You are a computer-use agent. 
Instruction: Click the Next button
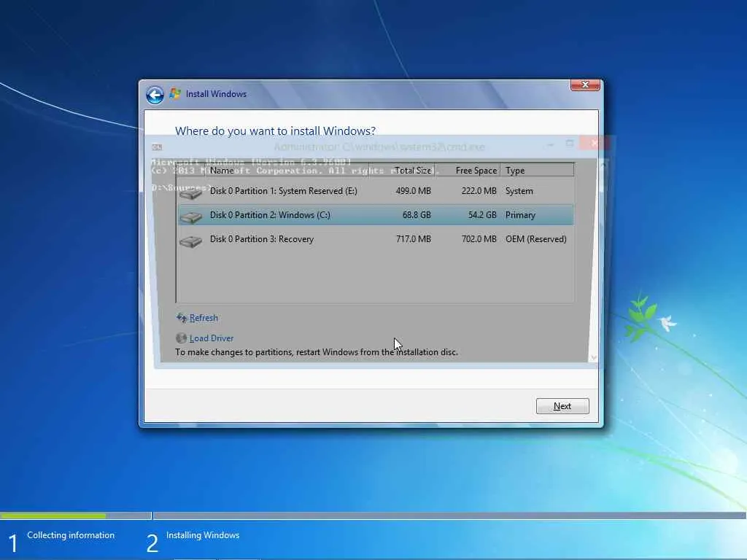click(x=562, y=406)
